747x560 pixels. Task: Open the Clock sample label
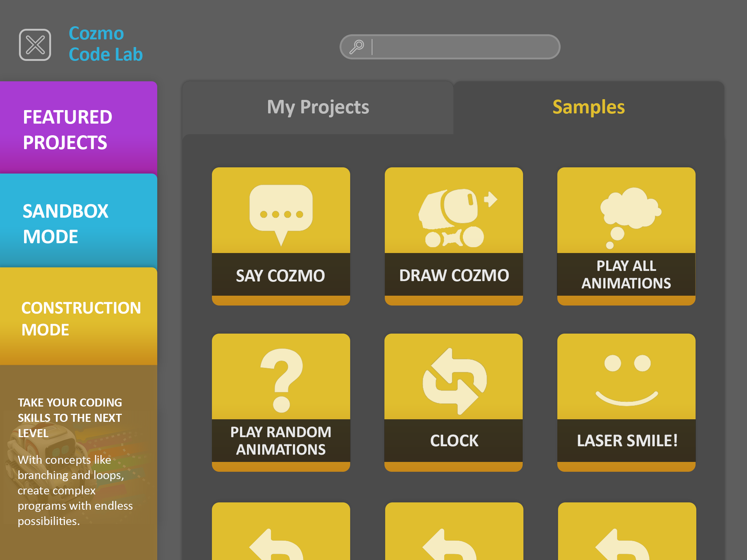coord(454,441)
